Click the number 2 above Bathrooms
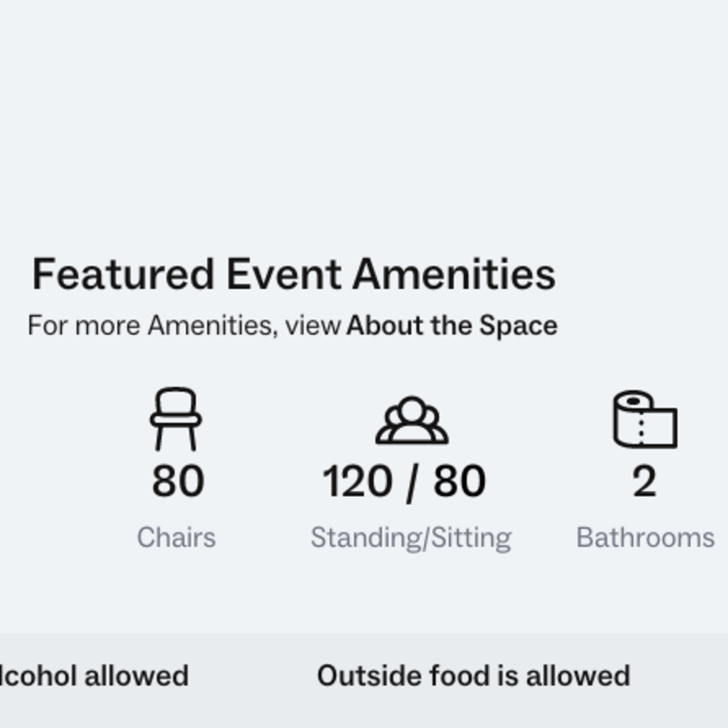The image size is (728, 728). point(645,481)
